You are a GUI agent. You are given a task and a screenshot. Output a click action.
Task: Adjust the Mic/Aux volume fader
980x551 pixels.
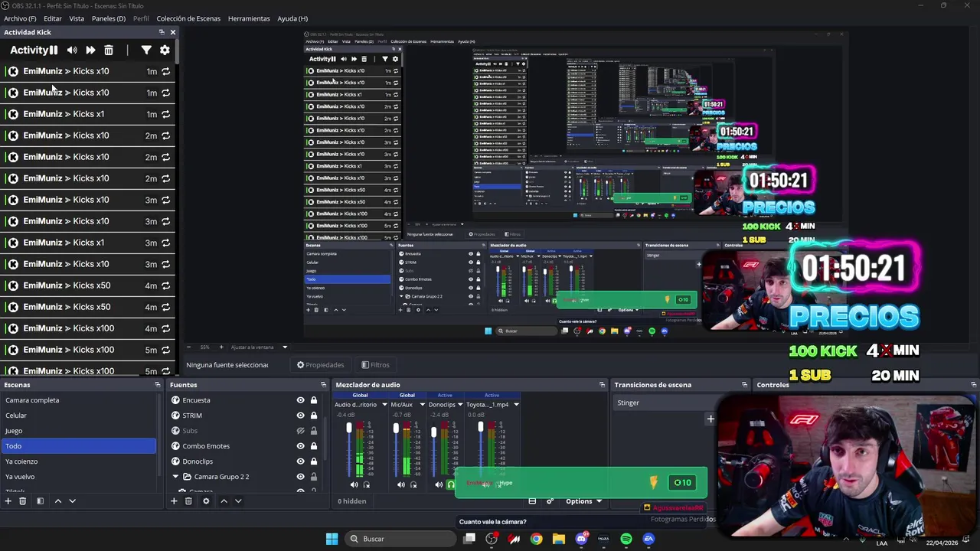pos(396,429)
